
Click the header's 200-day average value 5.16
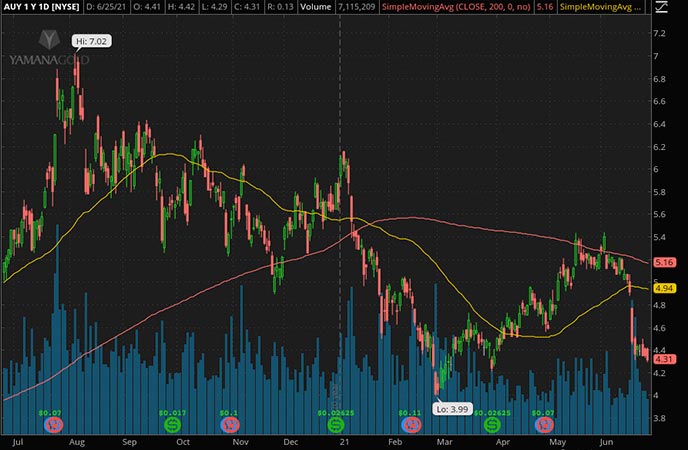click(545, 7)
